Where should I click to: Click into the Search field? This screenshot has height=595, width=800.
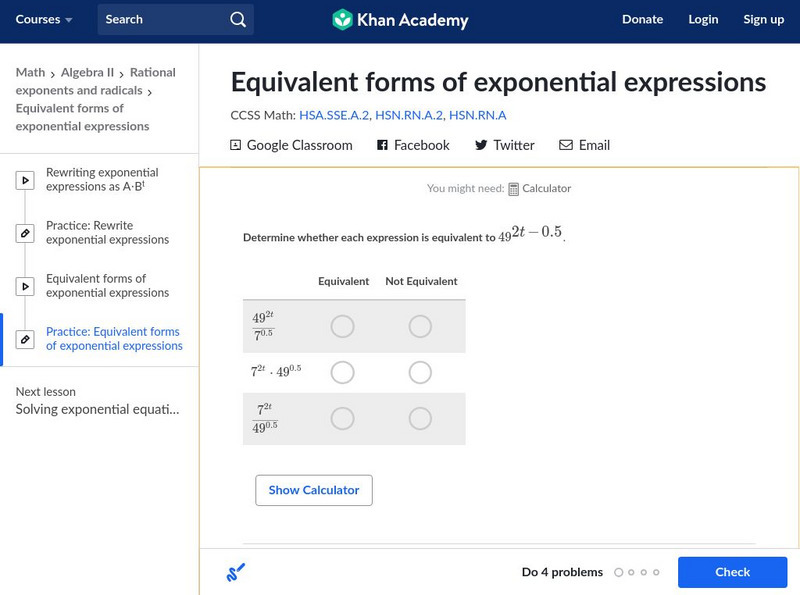click(x=160, y=19)
